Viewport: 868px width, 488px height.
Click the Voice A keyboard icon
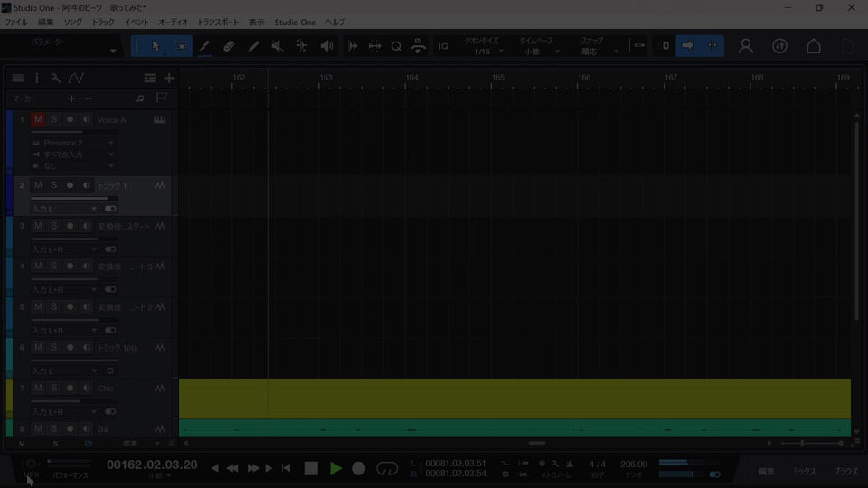click(159, 119)
